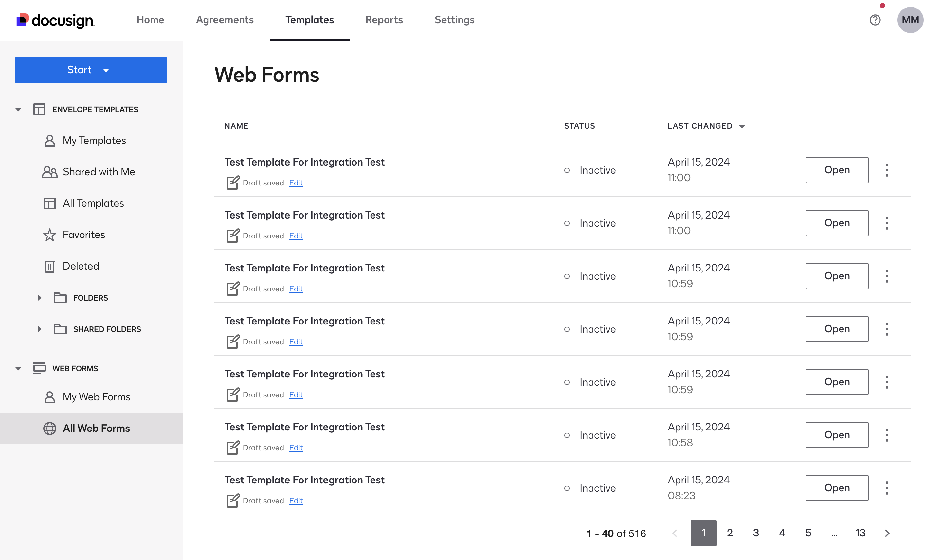This screenshot has height=560, width=942.
Task: Go to page 13 in pagination
Action: pyautogui.click(x=860, y=533)
